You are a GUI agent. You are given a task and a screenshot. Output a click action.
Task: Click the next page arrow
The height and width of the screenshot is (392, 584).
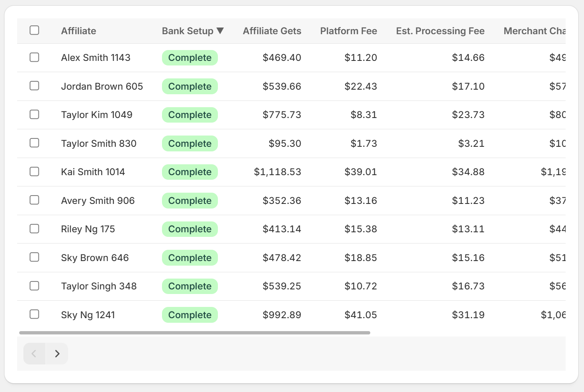tap(58, 353)
